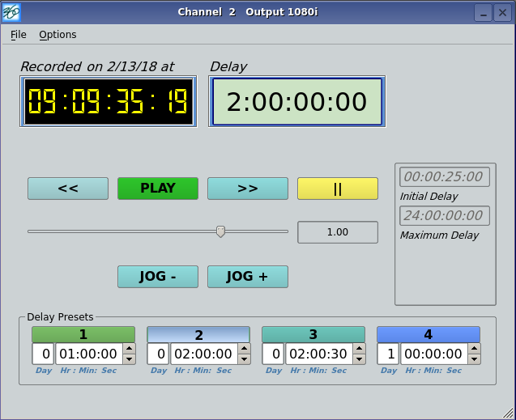Decrease preset 2 time with down arrow

point(245,359)
